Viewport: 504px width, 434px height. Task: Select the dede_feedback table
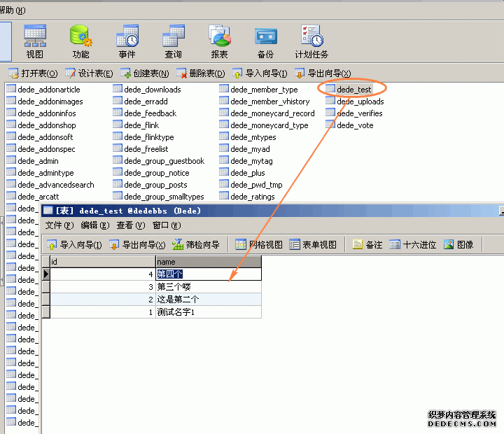pos(145,113)
